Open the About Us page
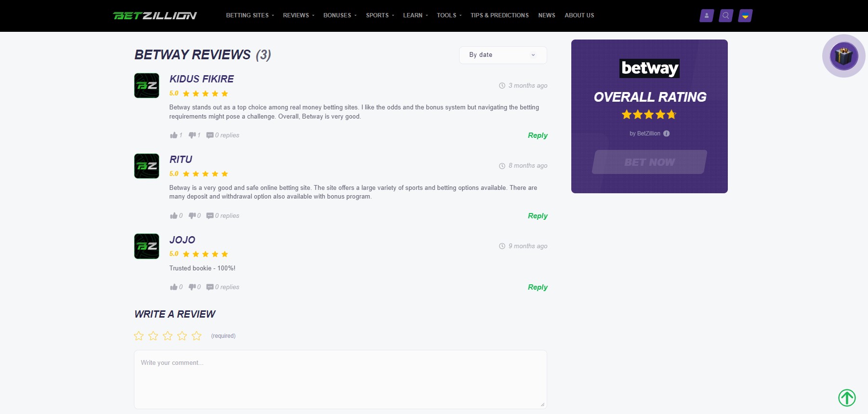This screenshot has height=414, width=868. coord(579,15)
